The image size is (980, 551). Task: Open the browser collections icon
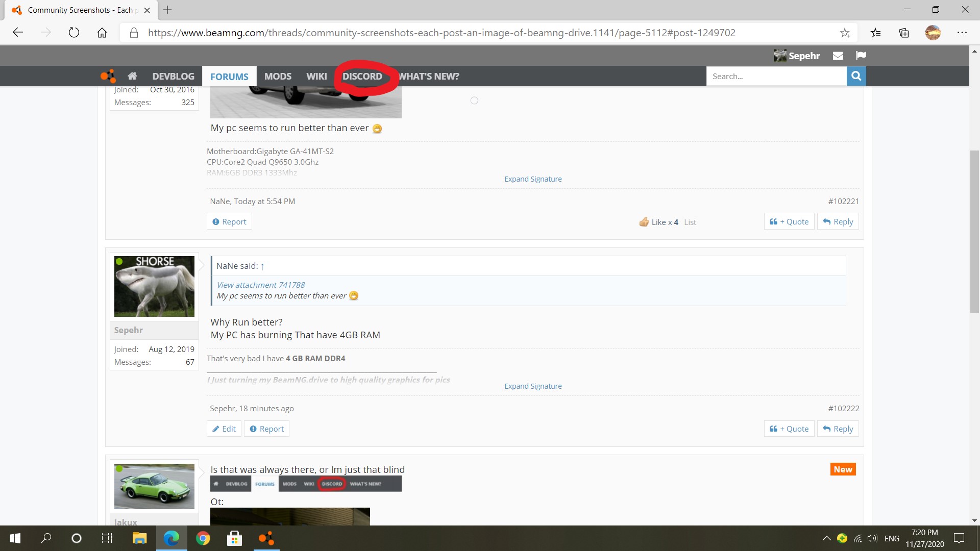pyautogui.click(x=904, y=33)
